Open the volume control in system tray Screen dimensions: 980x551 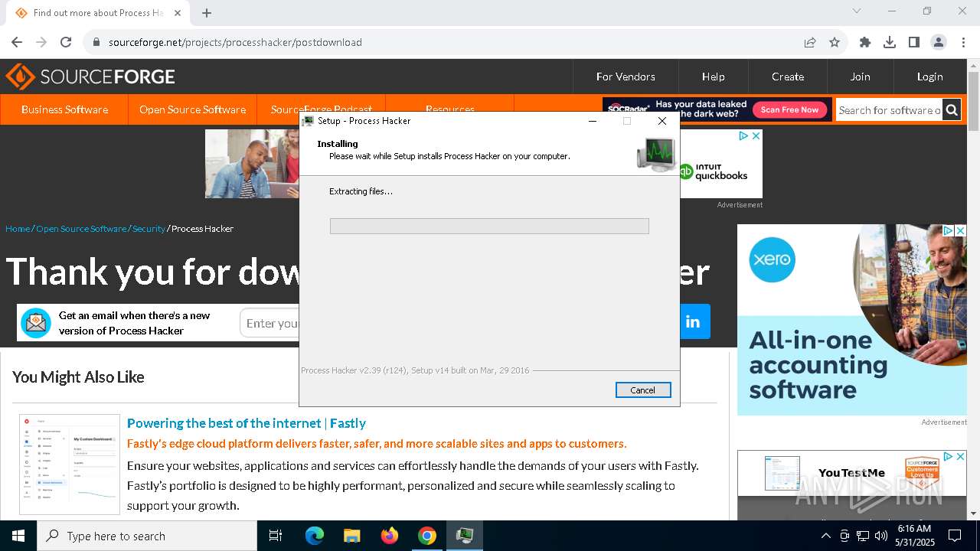tap(881, 536)
